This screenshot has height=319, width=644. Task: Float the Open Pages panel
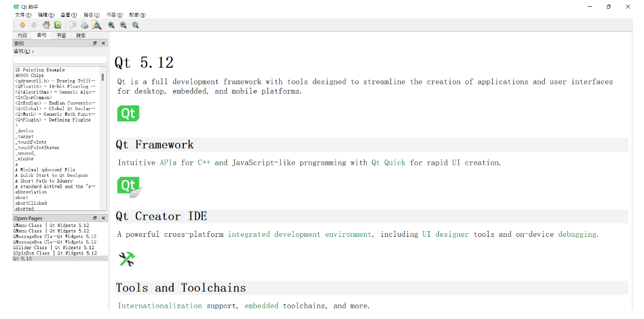[x=95, y=218]
